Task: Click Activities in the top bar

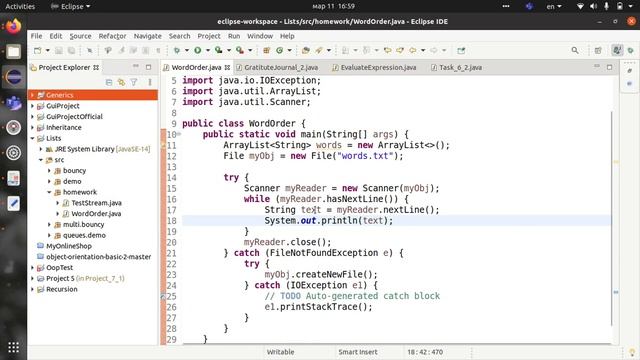Action: click(x=20, y=6)
